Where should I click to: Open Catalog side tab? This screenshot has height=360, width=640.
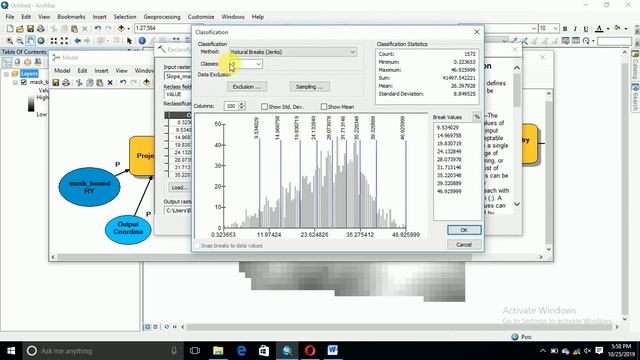pos(635,66)
